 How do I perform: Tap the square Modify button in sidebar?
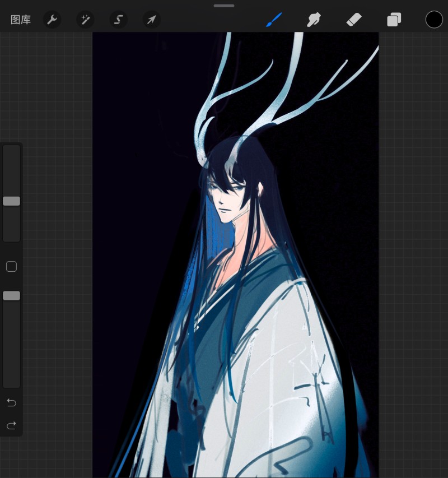[12, 266]
